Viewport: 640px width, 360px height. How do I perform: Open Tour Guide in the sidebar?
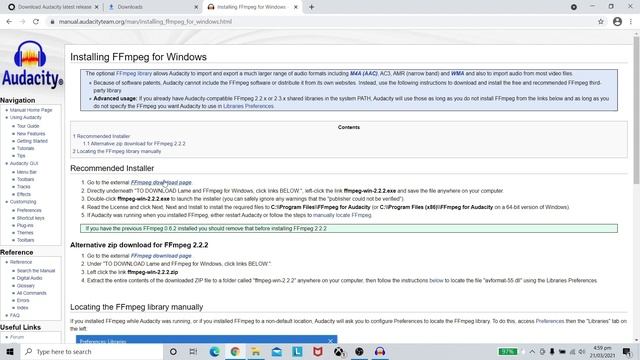(x=28, y=126)
